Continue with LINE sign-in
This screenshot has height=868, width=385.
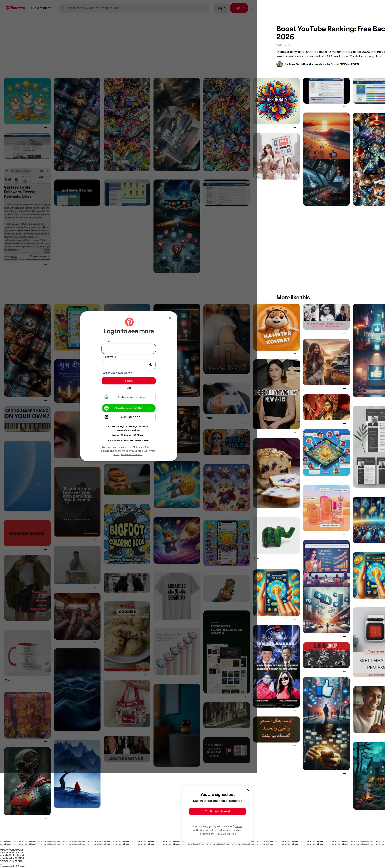coord(129,408)
